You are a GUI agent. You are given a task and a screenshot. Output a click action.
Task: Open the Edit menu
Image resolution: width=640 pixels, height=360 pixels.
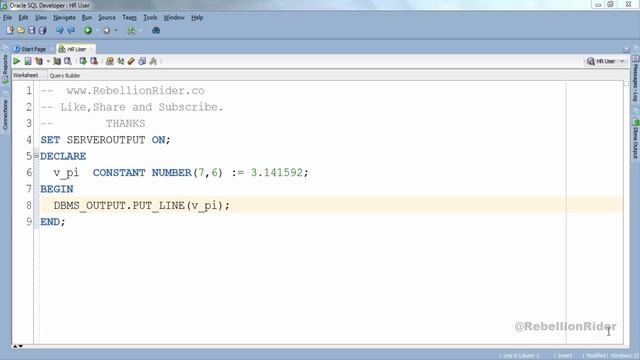pyautogui.click(x=23, y=18)
